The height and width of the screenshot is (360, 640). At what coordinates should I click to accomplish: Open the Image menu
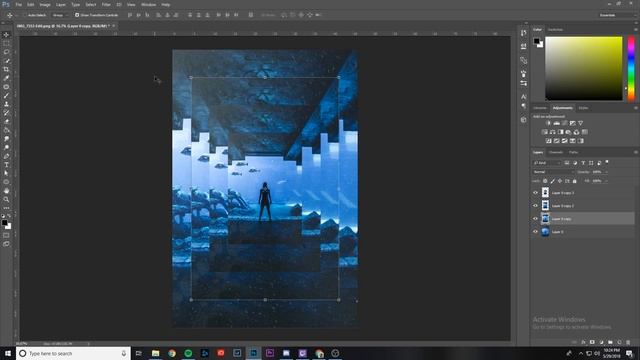pos(45,4)
